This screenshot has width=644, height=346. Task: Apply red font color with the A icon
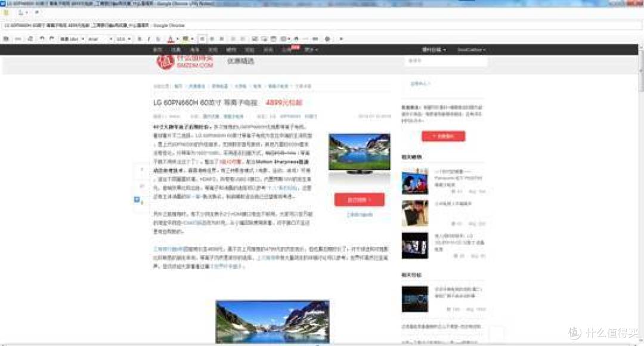click(171, 39)
